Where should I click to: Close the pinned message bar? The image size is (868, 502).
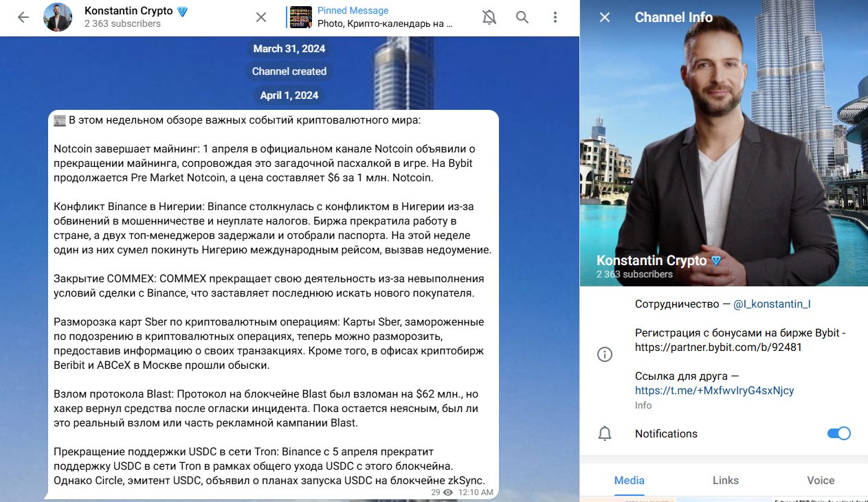pos(261,17)
